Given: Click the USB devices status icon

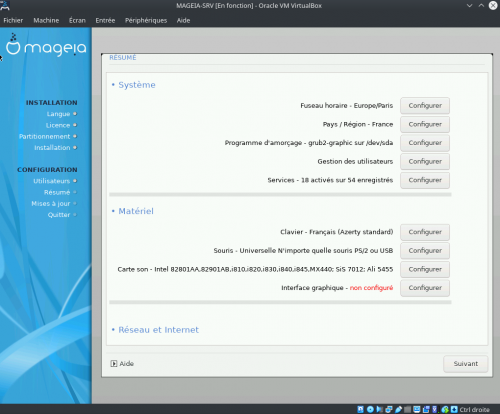Looking at the screenshot, I should (398, 409).
